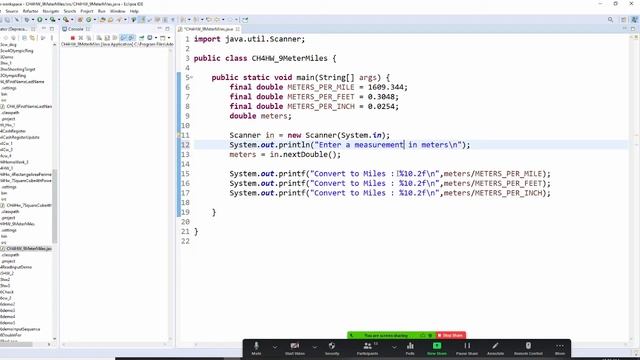This screenshot has height=360, width=640.
Task: Click Collapse All in Package Explorer toolbar
Action: [x=24, y=38]
